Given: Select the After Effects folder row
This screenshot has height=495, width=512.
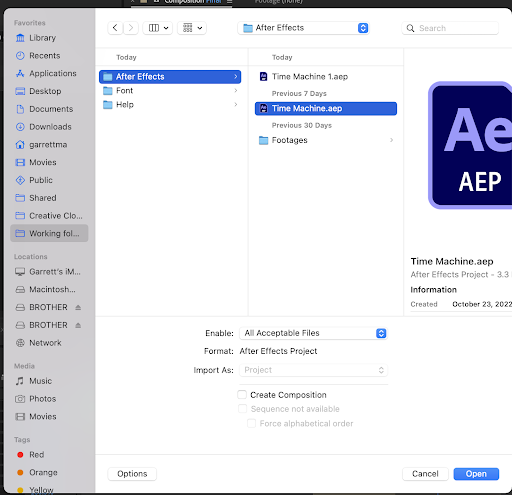Looking at the screenshot, I should pyautogui.click(x=170, y=77).
